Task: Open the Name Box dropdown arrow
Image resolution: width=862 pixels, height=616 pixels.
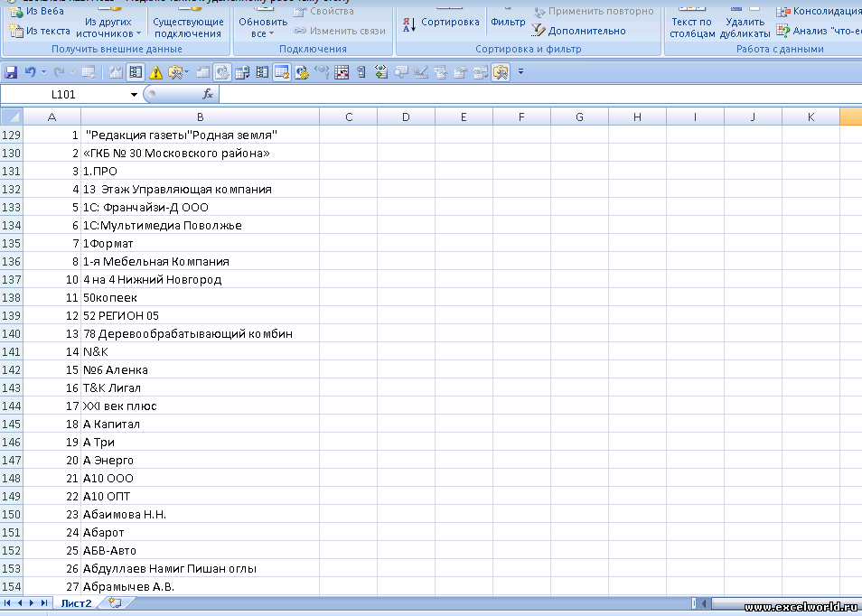Action: [134, 95]
